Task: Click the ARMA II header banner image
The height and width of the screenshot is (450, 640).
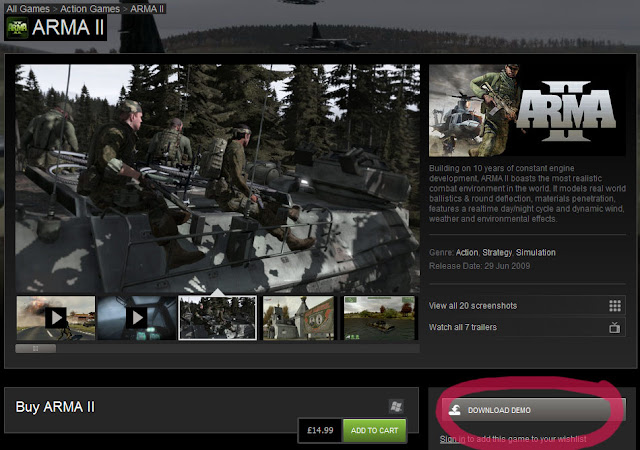Action: click(x=527, y=110)
